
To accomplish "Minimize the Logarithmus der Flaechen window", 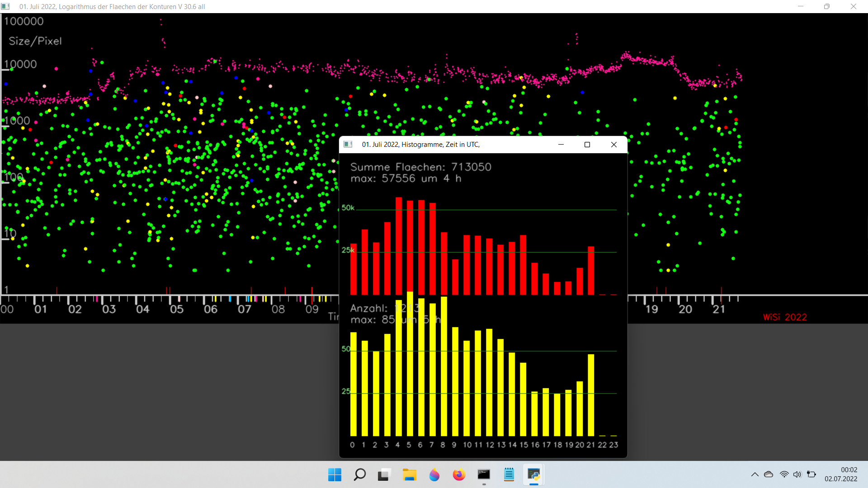I will coord(801,6).
